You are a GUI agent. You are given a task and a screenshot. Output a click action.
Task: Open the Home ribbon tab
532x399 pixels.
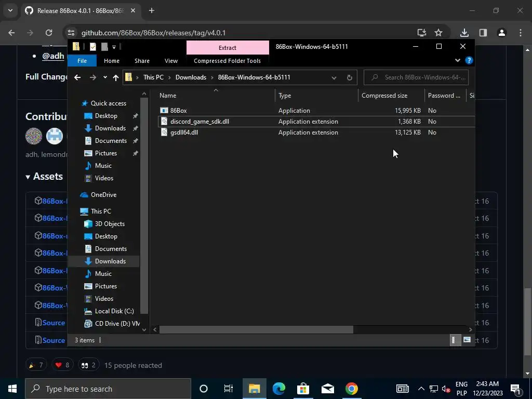[112, 61]
